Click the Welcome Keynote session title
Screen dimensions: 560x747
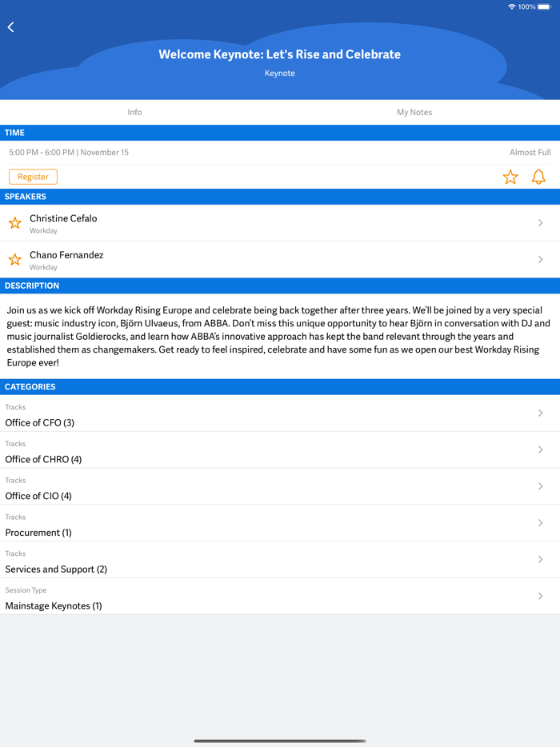coord(280,54)
